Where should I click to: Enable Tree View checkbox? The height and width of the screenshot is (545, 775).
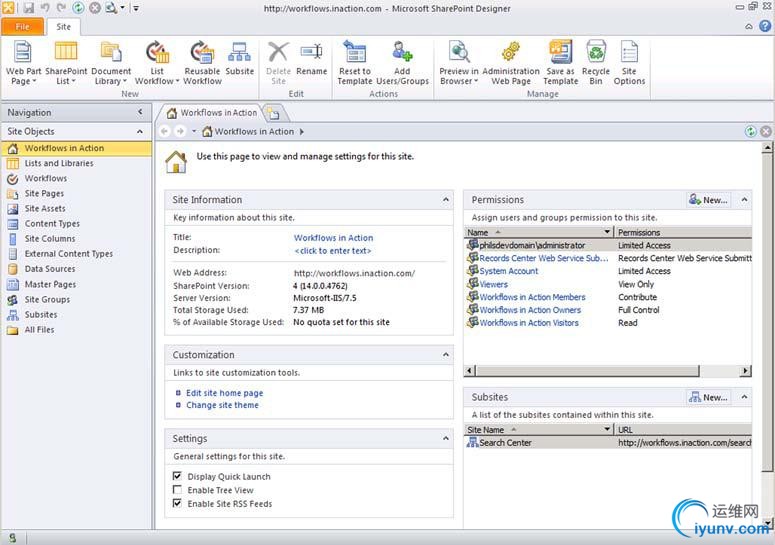pyautogui.click(x=177, y=489)
